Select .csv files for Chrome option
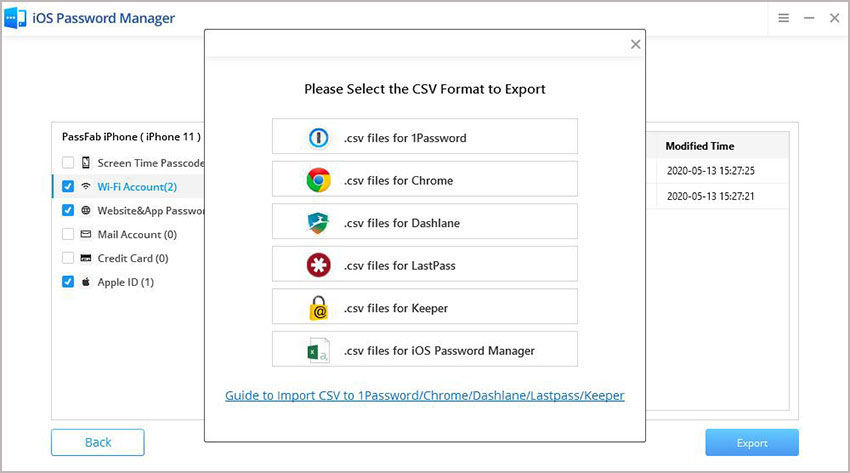 pos(424,180)
